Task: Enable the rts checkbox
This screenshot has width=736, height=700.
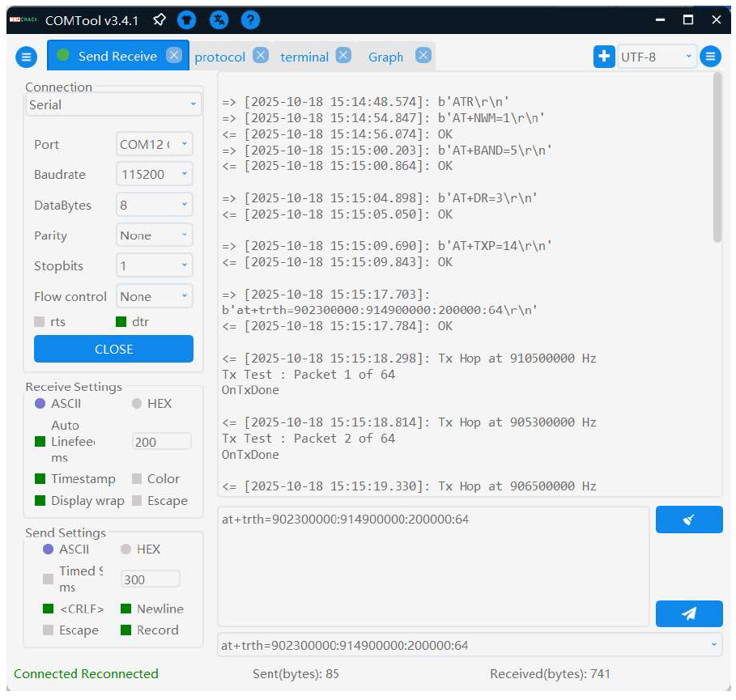Action: pyautogui.click(x=40, y=322)
